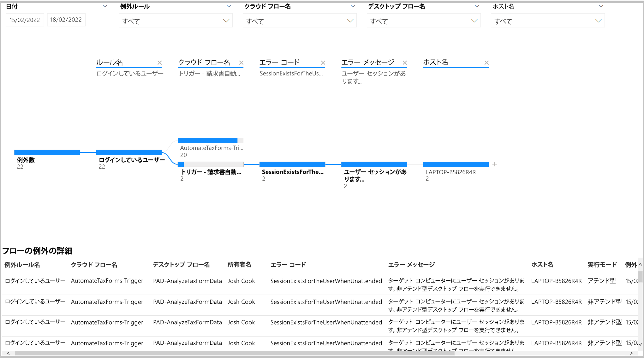Click the ルール名 level heading
This screenshot has height=358, width=644.
(110, 62)
